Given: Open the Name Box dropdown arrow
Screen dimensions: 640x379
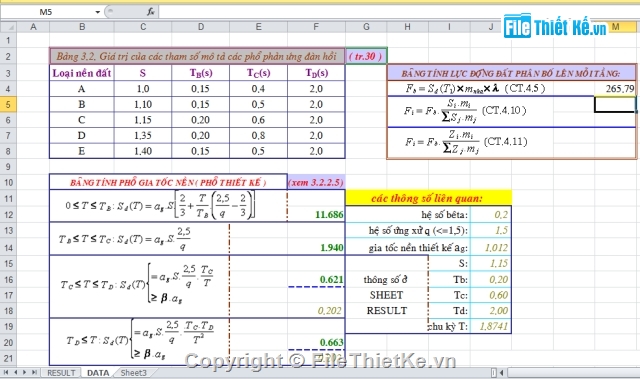Looking at the screenshot, I should click(98, 12).
